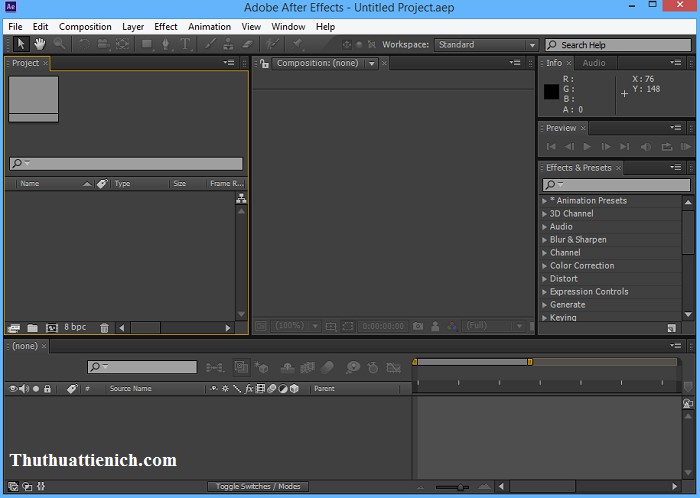Select the Hand tool in the toolbar
Screen dimensions: 700x498
click(40, 44)
